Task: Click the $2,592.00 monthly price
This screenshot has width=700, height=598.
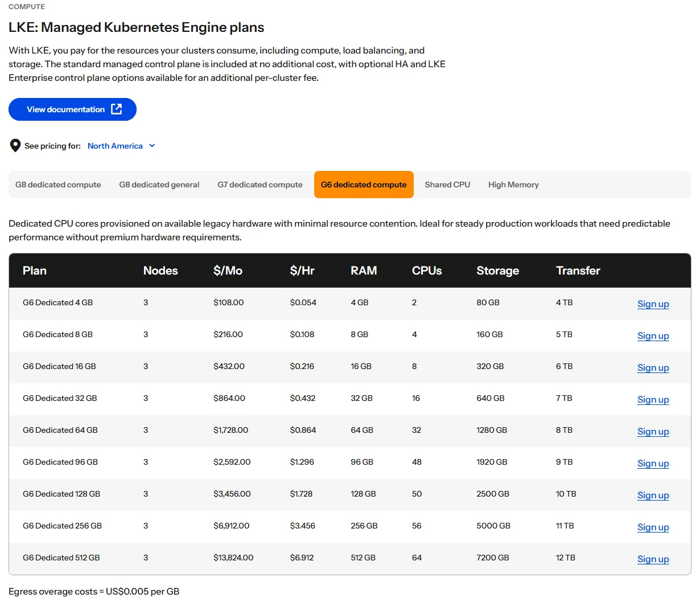Action: pos(232,462)
